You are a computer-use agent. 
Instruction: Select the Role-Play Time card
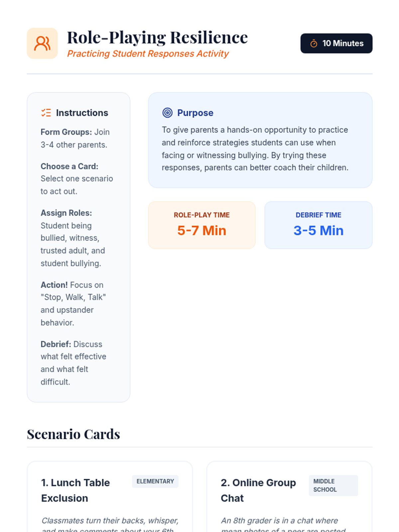point(202,225)
